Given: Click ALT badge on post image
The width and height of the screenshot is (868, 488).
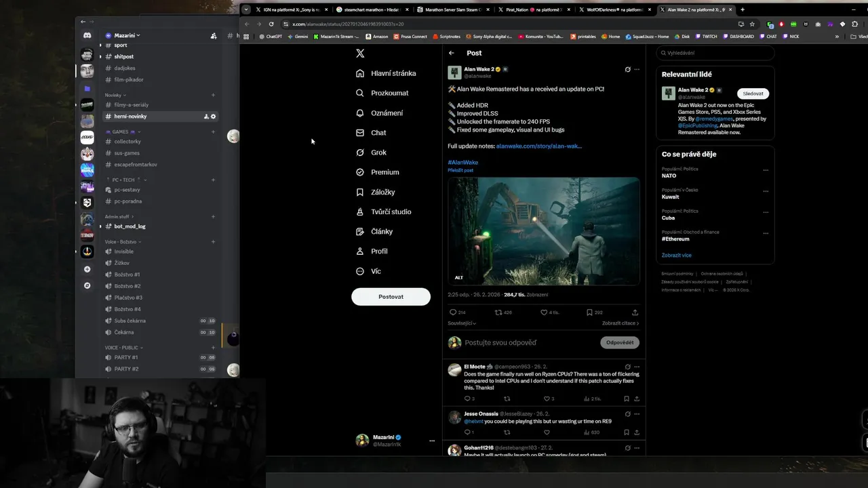Looking at the screenshot, I should (x=459, y=277).
